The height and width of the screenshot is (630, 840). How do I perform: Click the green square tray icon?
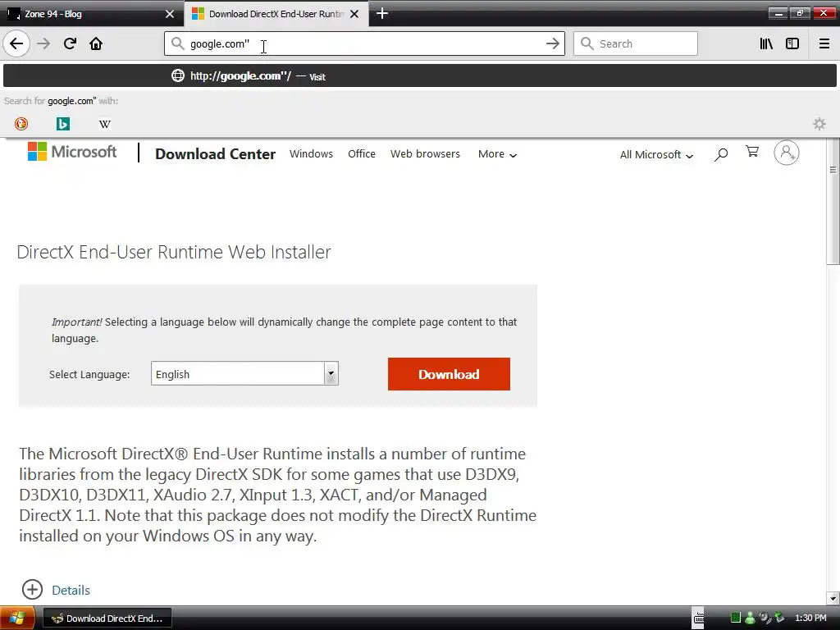[736, 618]
